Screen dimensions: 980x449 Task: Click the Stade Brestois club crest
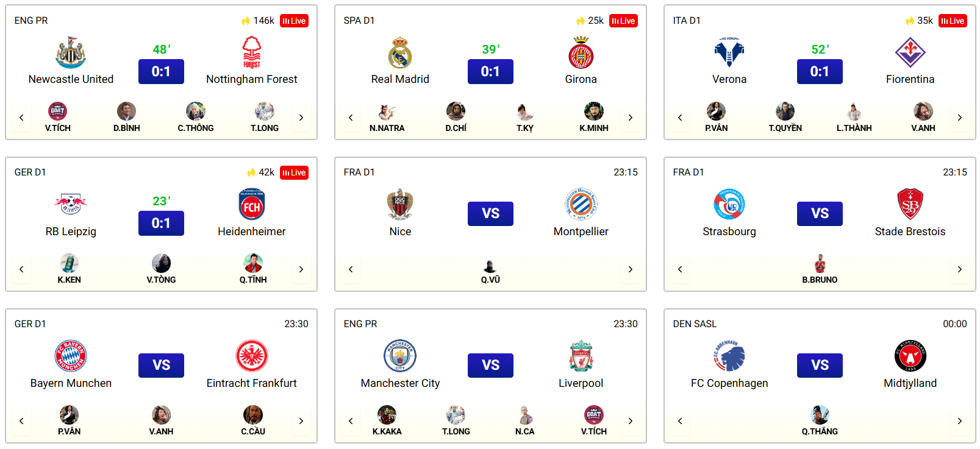pyautogui.click(x=910, y=204)
